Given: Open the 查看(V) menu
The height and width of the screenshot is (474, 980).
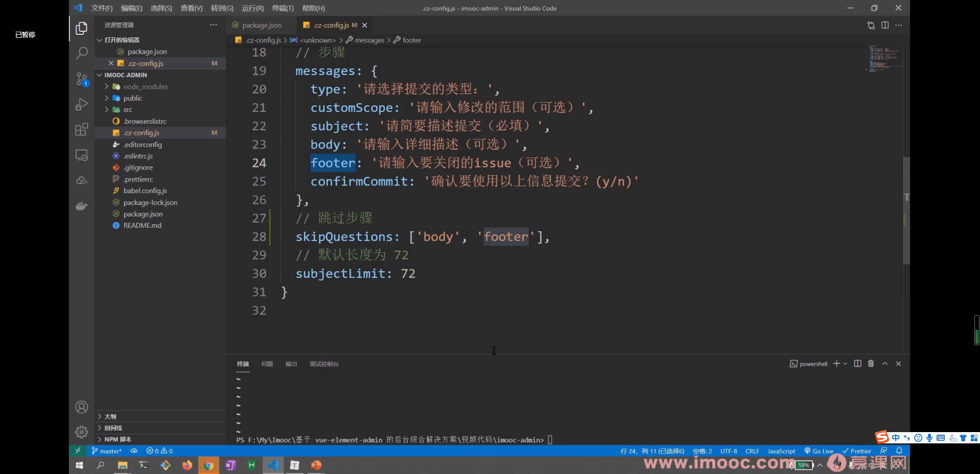Looking at the screenshot, I should [191, 8].
